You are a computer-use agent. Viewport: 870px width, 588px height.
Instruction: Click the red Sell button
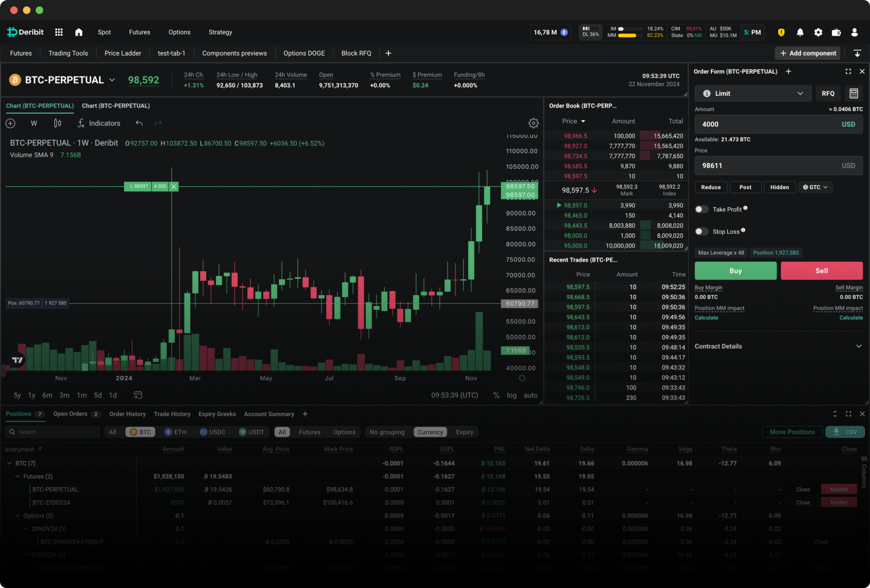tap(822, 271)
